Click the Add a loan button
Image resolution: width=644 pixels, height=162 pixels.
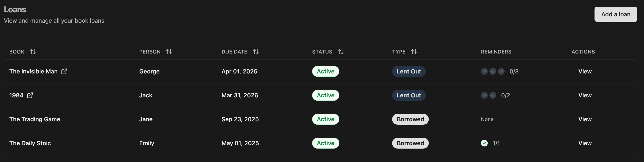[616, 14]
